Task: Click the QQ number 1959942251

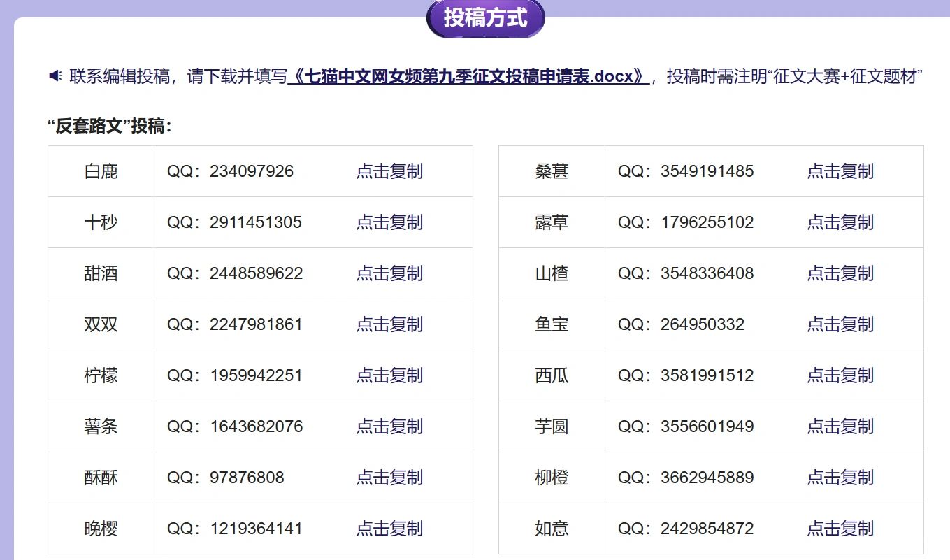Action: pos(256,375)
